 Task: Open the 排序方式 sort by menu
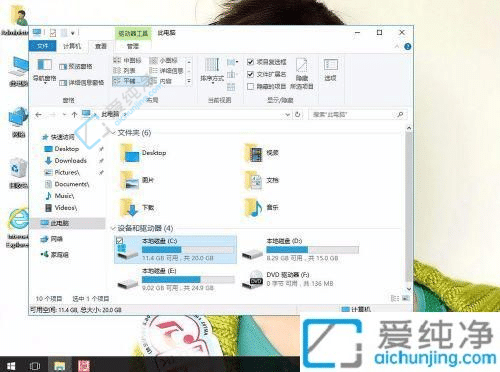(212, 70)
